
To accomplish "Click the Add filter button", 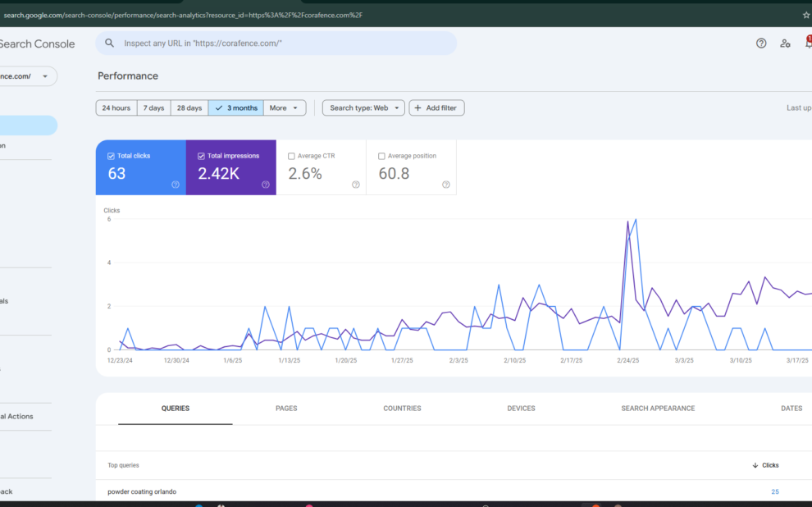I will [x=436, y=108].
